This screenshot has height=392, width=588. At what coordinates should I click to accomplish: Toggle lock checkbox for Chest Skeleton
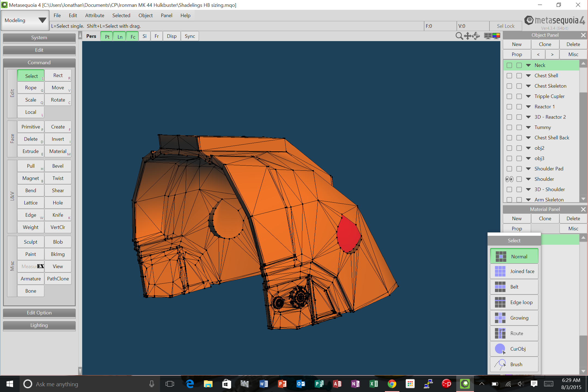coord(519,86)
